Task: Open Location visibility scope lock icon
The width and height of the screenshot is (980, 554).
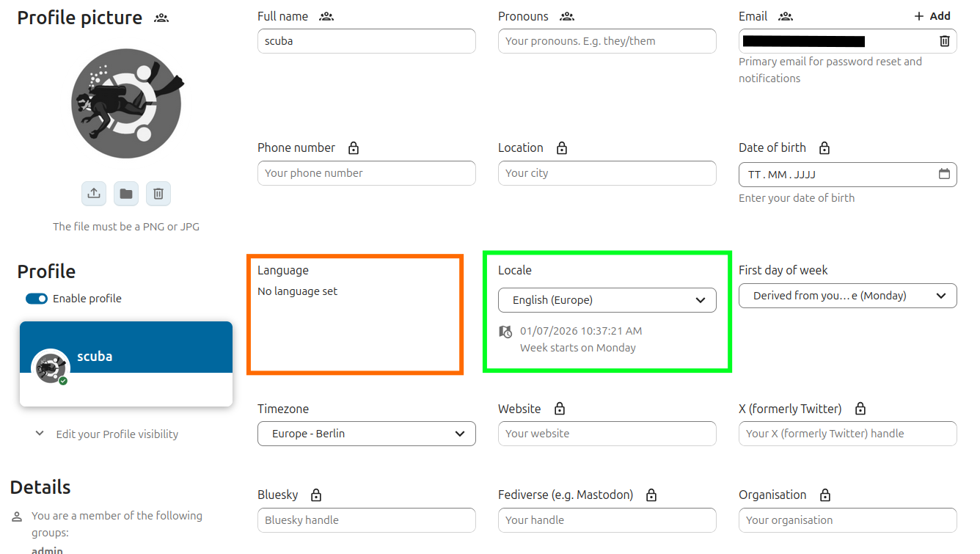Action: (x=562, y=148)
